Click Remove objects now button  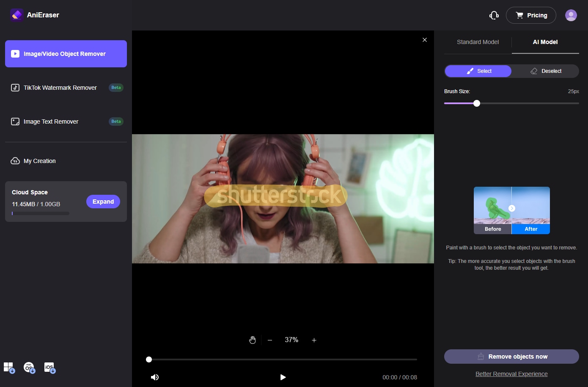(511, 357)
